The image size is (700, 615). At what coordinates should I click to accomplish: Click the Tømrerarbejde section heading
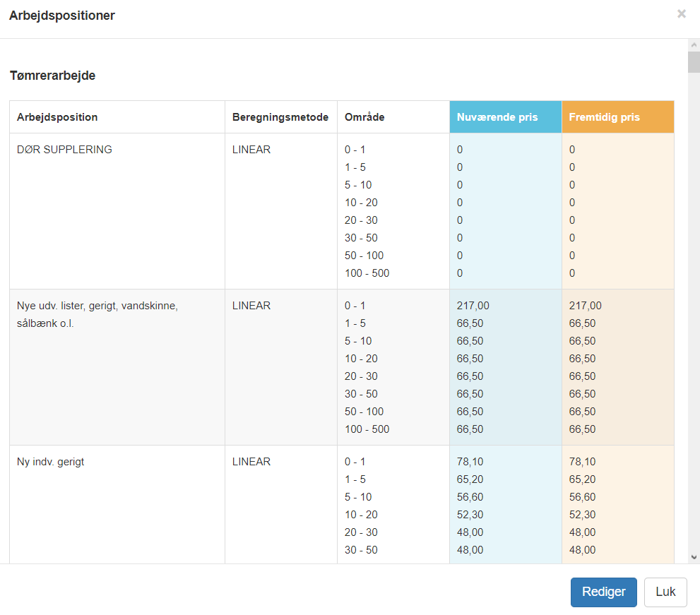coord(52,76)
